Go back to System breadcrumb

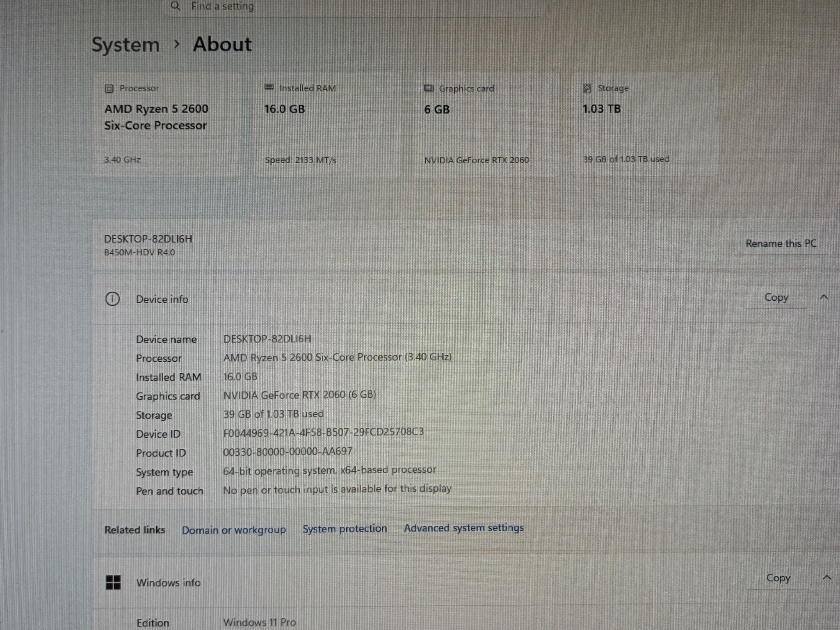tap(126, 44)
